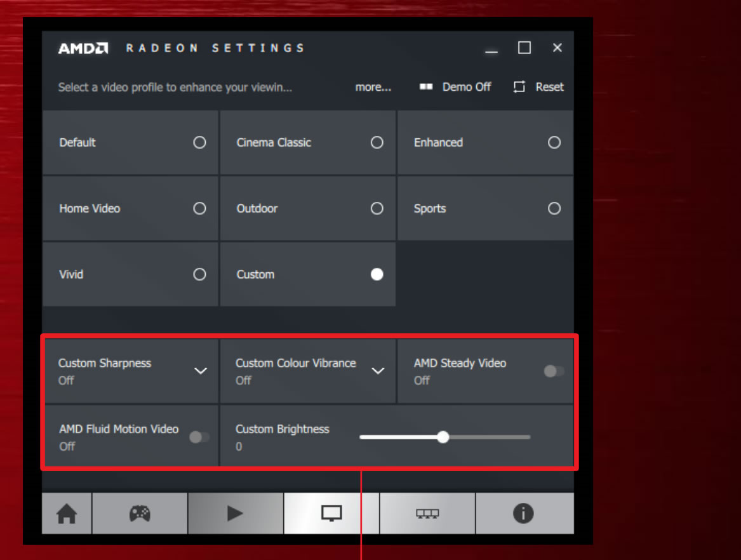741x560 pixels.
Task: Close the Radeon Settings window
Action: click(x=557, y=48)
